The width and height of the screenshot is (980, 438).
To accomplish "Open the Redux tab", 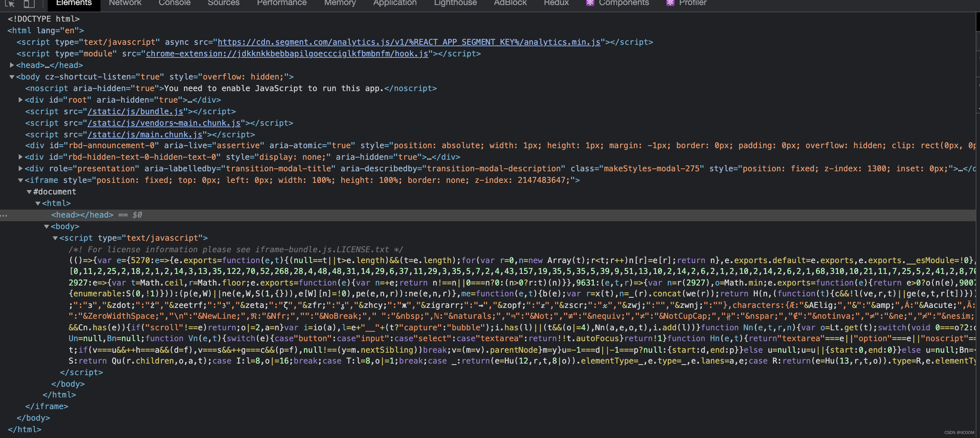I will [x=556, y=3].
